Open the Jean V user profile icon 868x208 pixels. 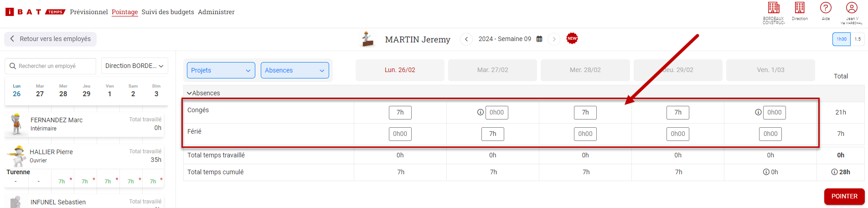point(852,8)
